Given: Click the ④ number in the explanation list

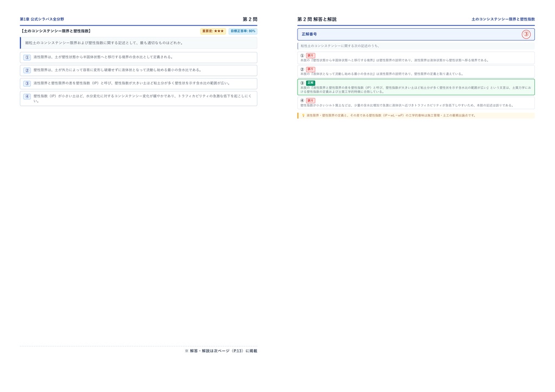Looking at the screenshot, I should coord(302,100).
